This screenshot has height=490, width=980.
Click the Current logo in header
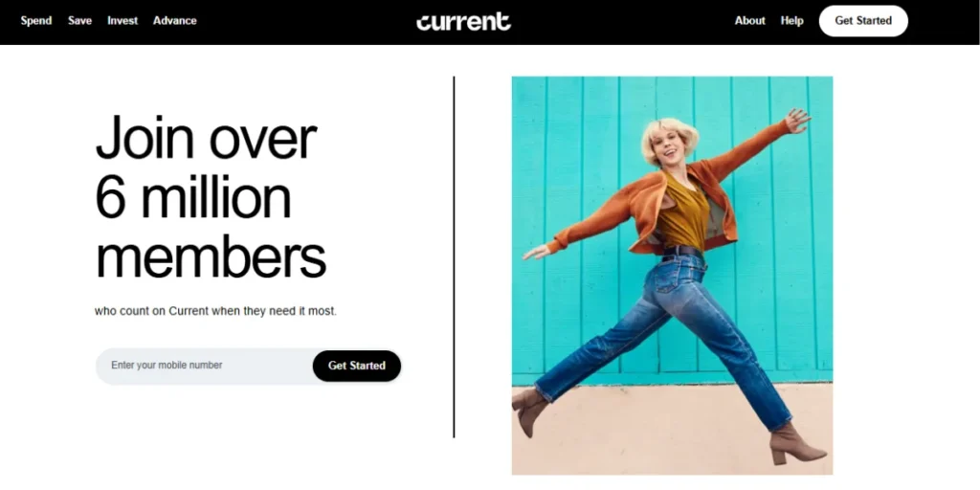point(463,21)
